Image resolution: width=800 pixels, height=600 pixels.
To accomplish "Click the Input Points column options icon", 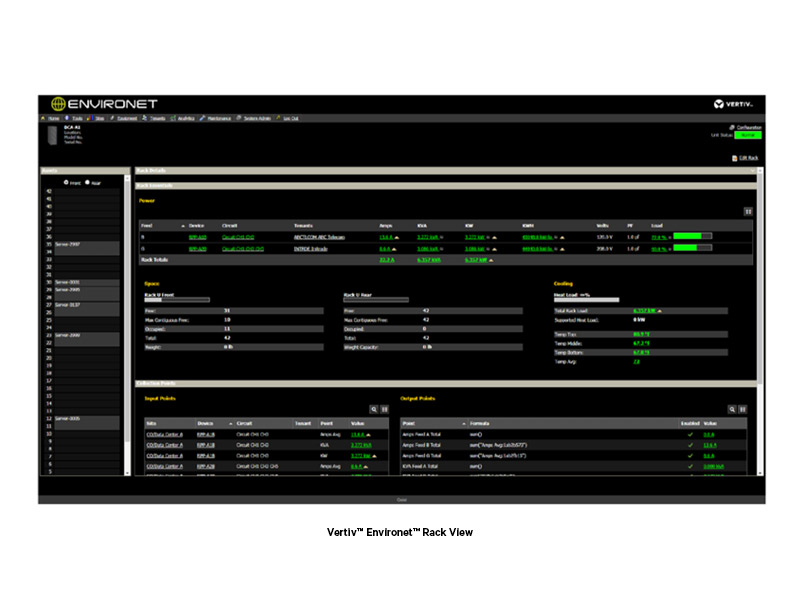I will tap(385, 409).
